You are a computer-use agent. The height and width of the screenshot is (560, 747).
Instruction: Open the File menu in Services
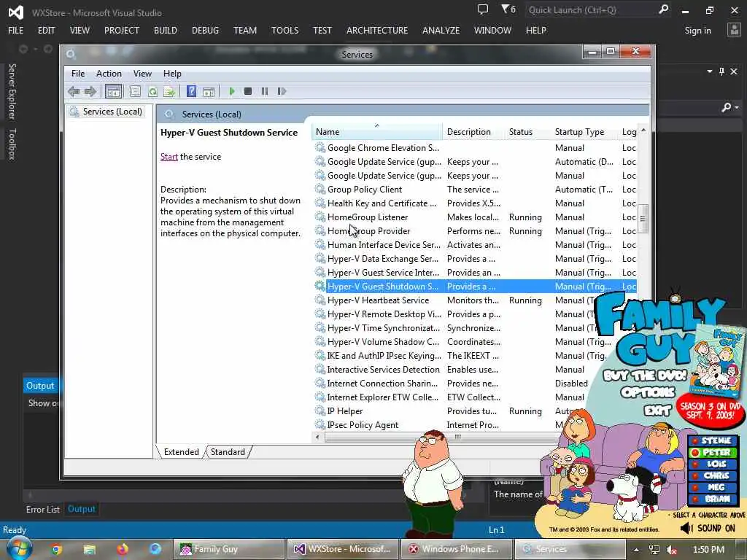pos(77,74)
